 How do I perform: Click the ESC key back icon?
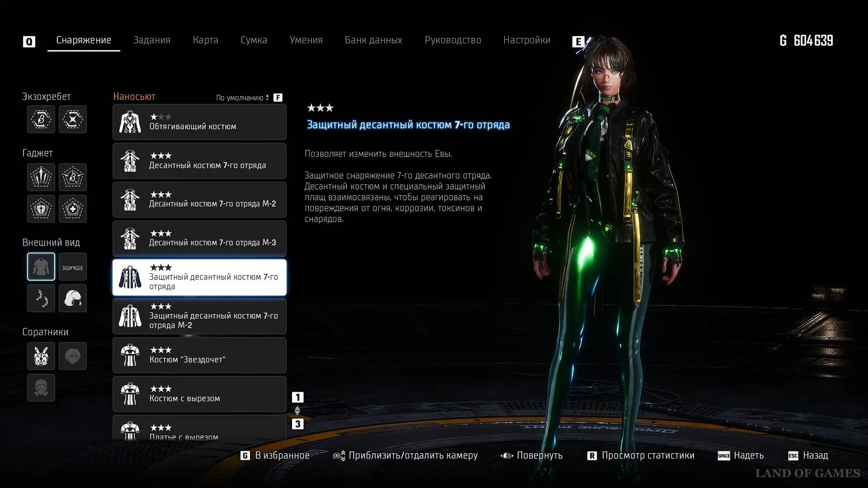[793, 455]
